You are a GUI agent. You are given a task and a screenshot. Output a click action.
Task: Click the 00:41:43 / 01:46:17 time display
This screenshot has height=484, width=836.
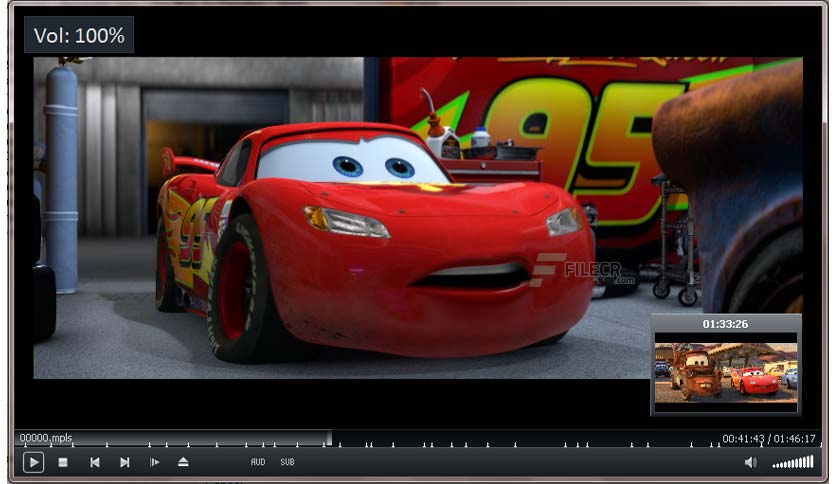pyautogui.click(x=768, y=439)
